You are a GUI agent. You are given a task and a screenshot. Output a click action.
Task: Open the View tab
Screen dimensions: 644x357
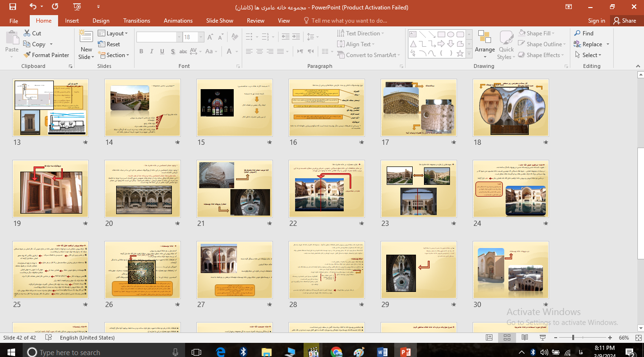pyautogui.click(x=284, y=21)
